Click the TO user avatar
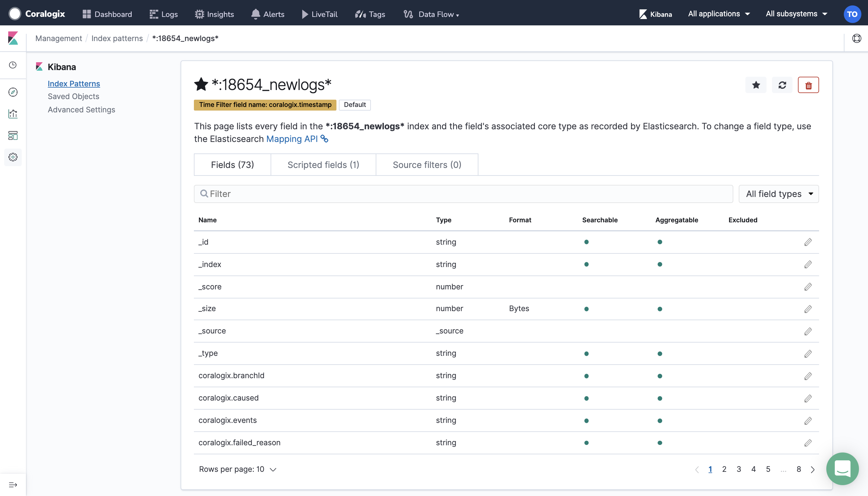Screen dimensions: 868x496 pos(852,14)
